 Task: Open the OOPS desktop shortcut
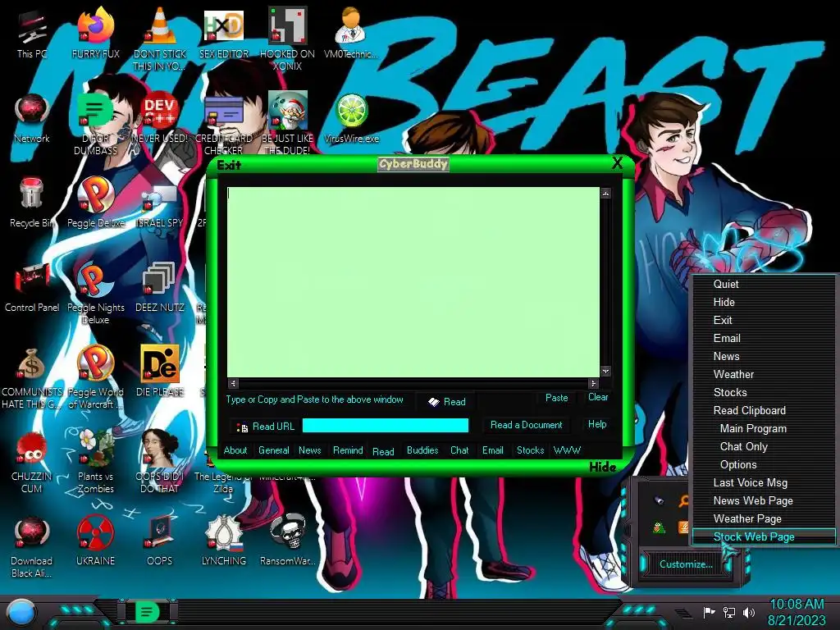[159, 541]
